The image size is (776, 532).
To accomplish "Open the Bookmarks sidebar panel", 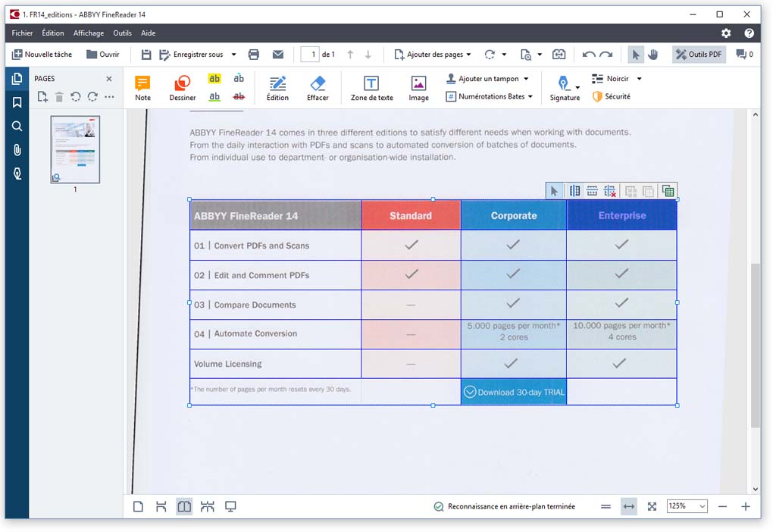I will pos(17,102).
